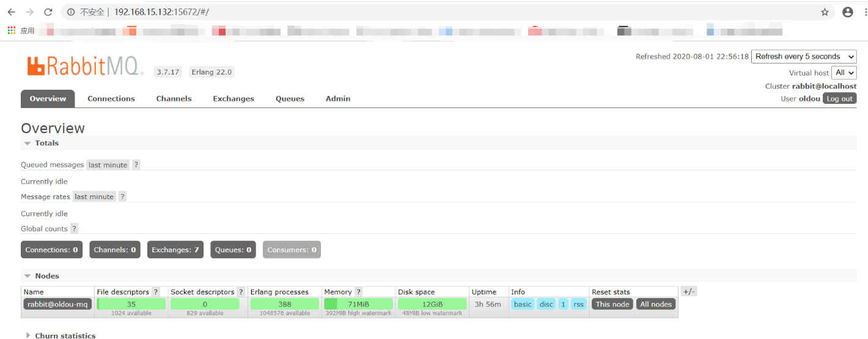Bookmark page with the star icon
The height and width of the screenshot is (339, 868).
point(825,12)
